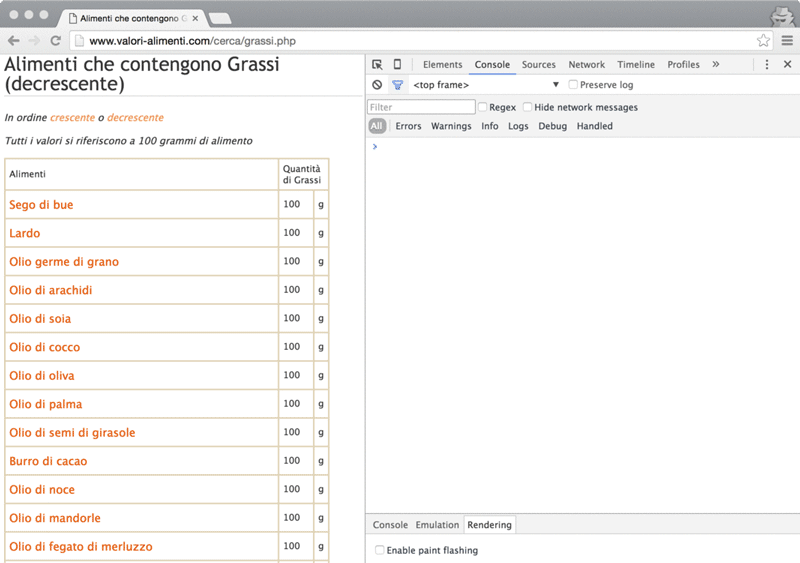Switch to the Network tab
Screen dimensions: 800x563
pyautogui.click(x=586, y=64)
